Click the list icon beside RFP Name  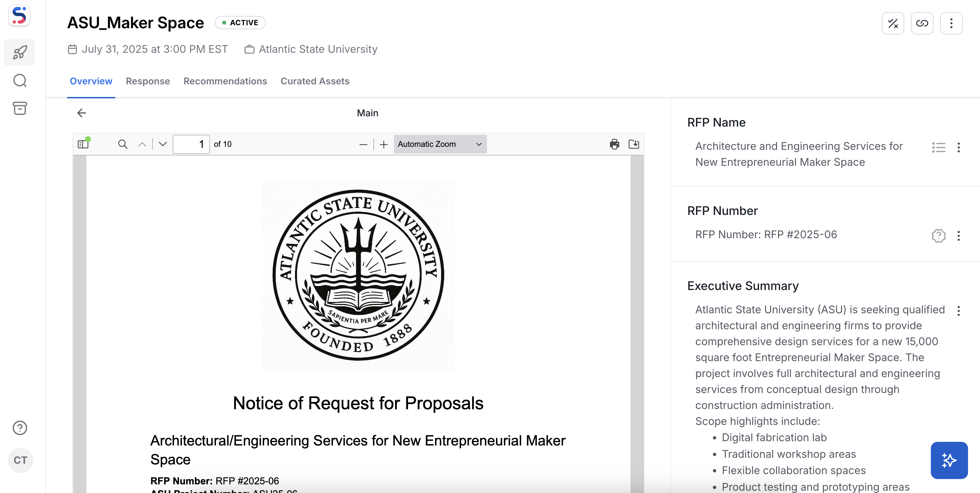tap(938, 147)
